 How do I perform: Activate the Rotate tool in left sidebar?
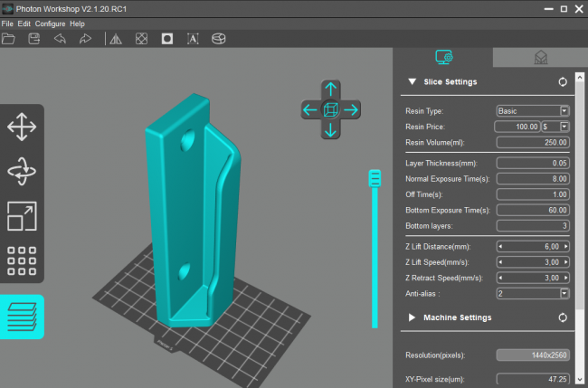click(x=22, y=171)
